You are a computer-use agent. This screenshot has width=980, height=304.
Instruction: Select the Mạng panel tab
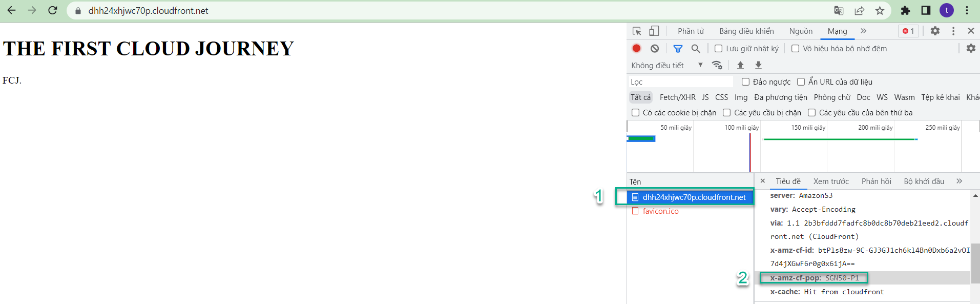(x=837, y=31)
